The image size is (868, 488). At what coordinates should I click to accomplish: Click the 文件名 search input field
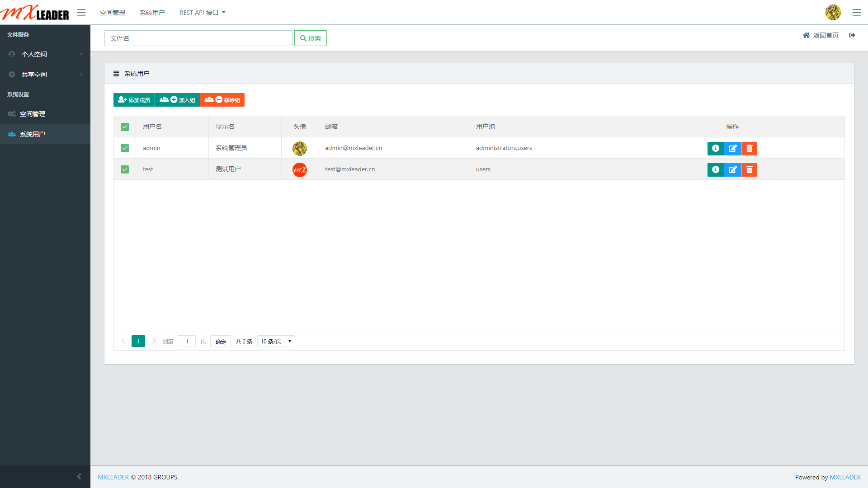pyautogui.click(x=198, y=38)
